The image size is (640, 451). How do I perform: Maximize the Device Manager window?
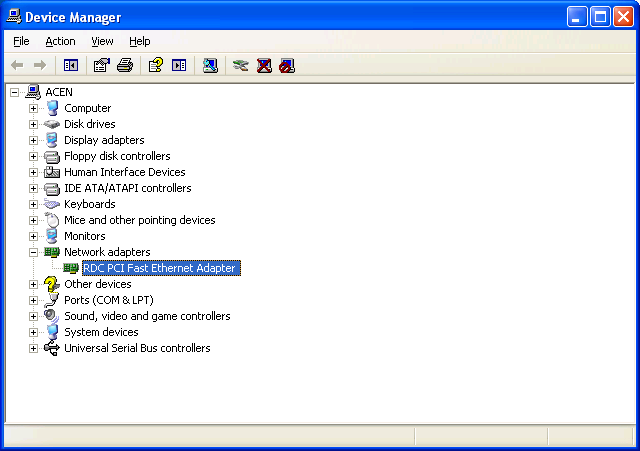point(600,17)
